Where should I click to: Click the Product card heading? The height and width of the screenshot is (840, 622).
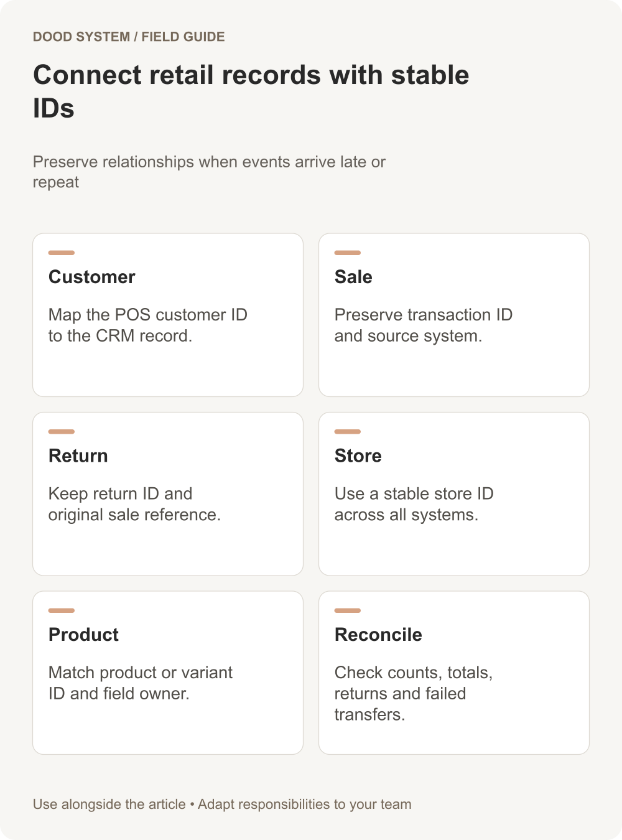pos(83,635)
